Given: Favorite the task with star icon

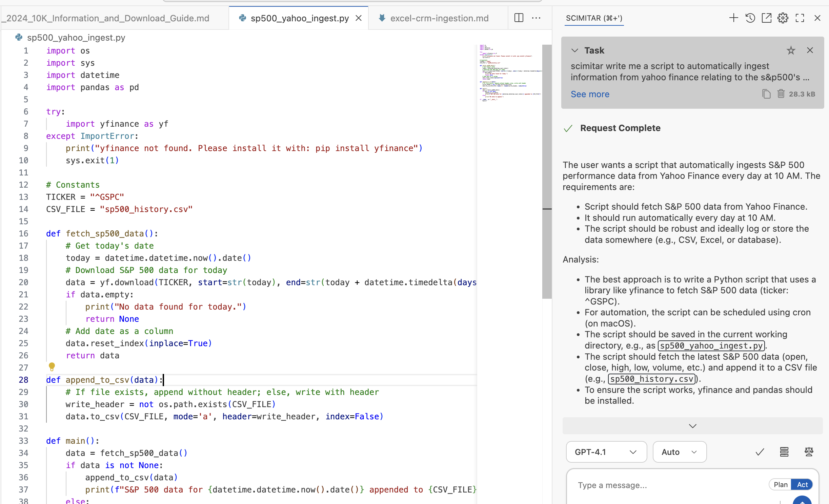Looking at the screenshot, I should pos(791,50).
